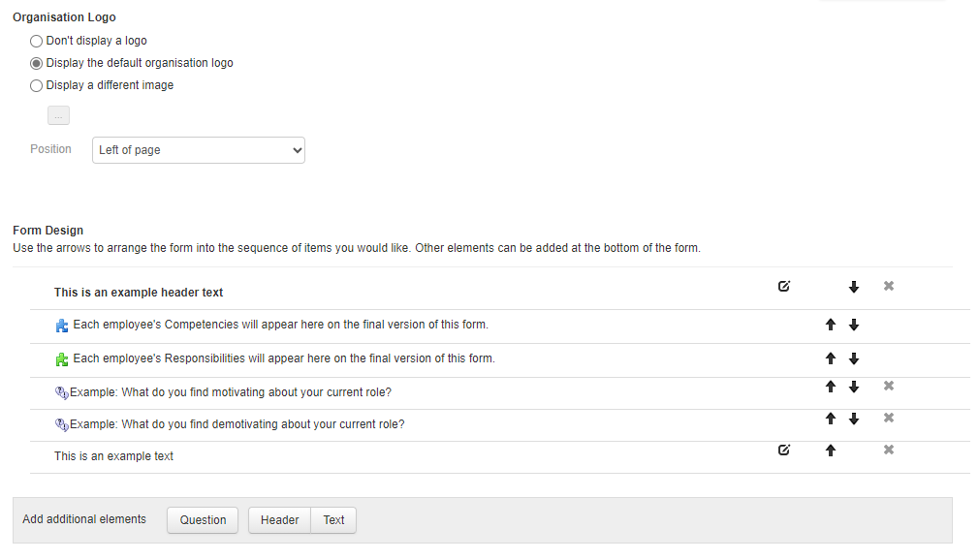979x560 pixels.
Task: Move the Competencies row up
Action: [831, 325]
